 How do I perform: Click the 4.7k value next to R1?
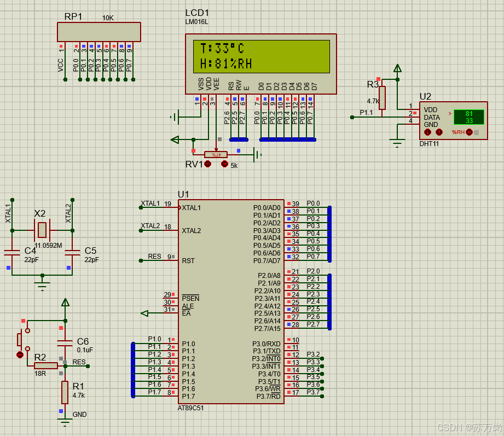pyautogui.click(x=79, y=396)
